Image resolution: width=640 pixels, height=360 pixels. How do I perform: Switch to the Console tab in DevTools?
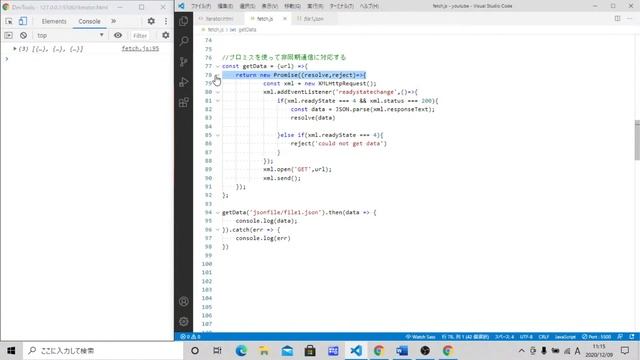[89, 21]
